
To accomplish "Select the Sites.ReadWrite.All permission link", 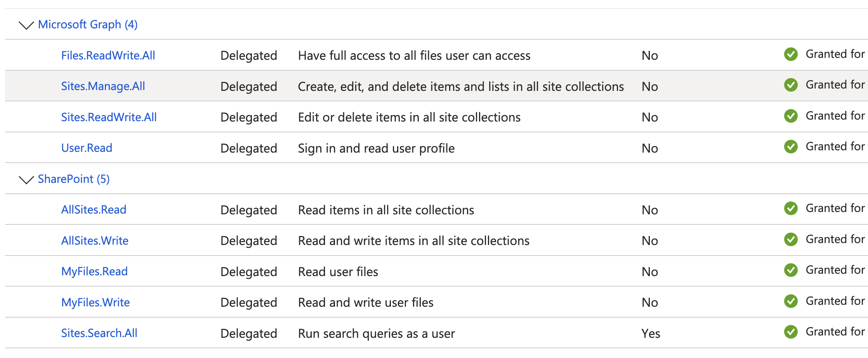I will coord(109,117).
